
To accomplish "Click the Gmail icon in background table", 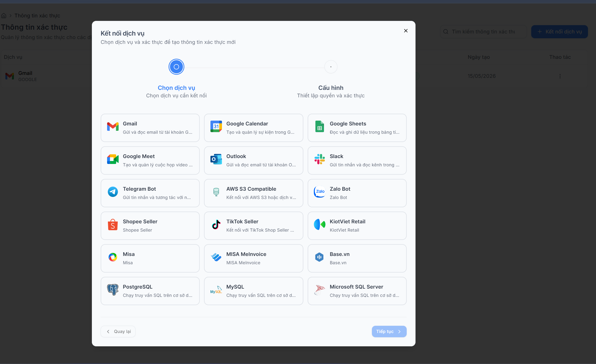I will (x=10, y=76).
